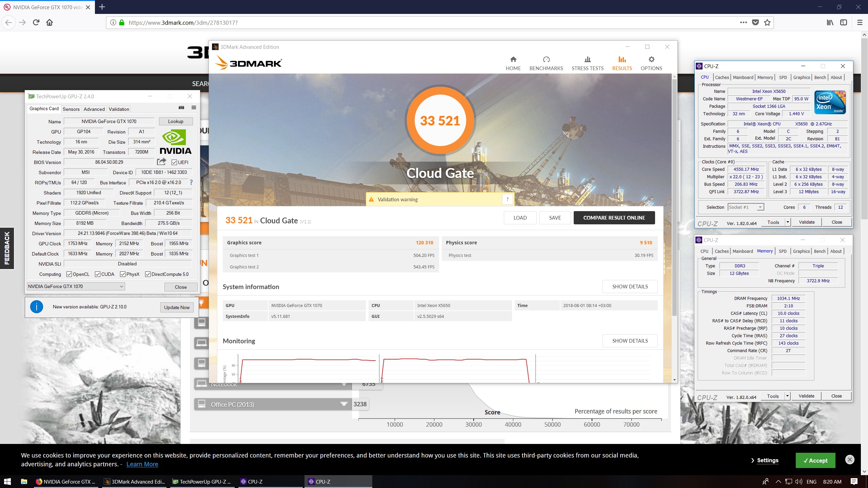Click the SAVE result button
The height and width of the screenshot is (488, 868).
pyautogui.click(x=555, y=218)
